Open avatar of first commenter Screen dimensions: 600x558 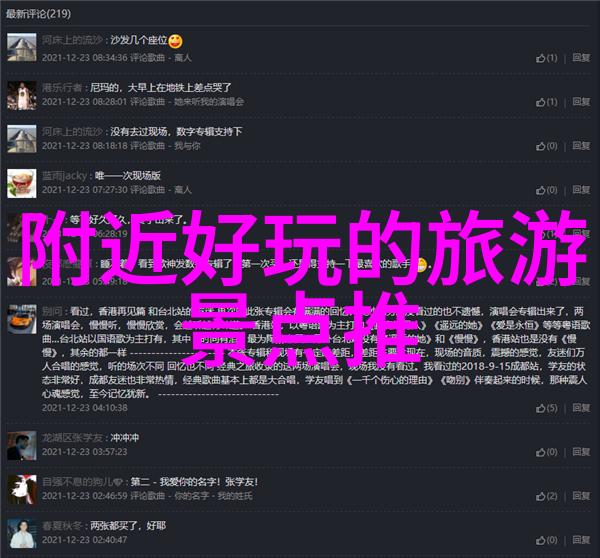click(22, 47)
